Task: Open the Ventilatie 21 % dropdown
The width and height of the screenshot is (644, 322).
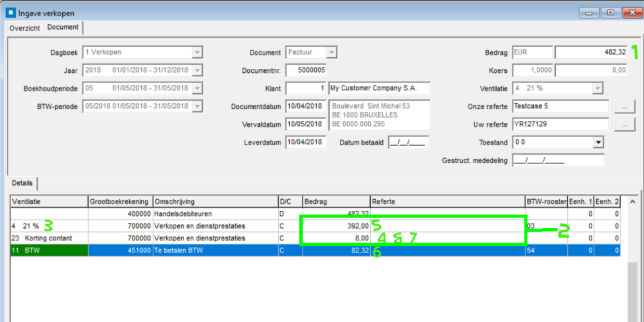Action: coord(598,88)
